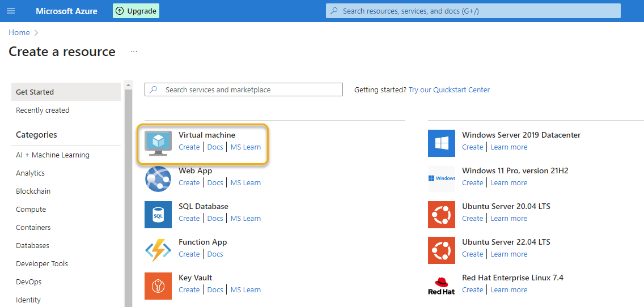This screenshot has height=307, width=644.
Task: Click the Key Vault icon
Action: click(x=158, y=286)
